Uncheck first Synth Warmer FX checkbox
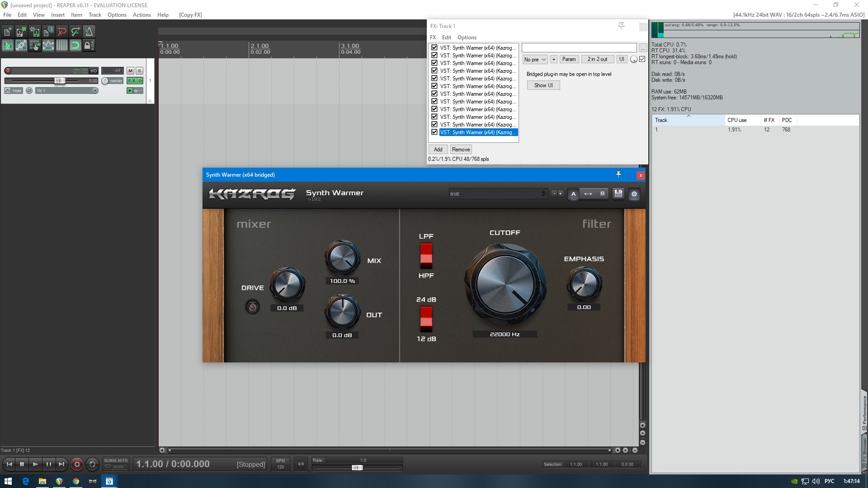Screen dimensions: 868x488 tap(434, 47)
